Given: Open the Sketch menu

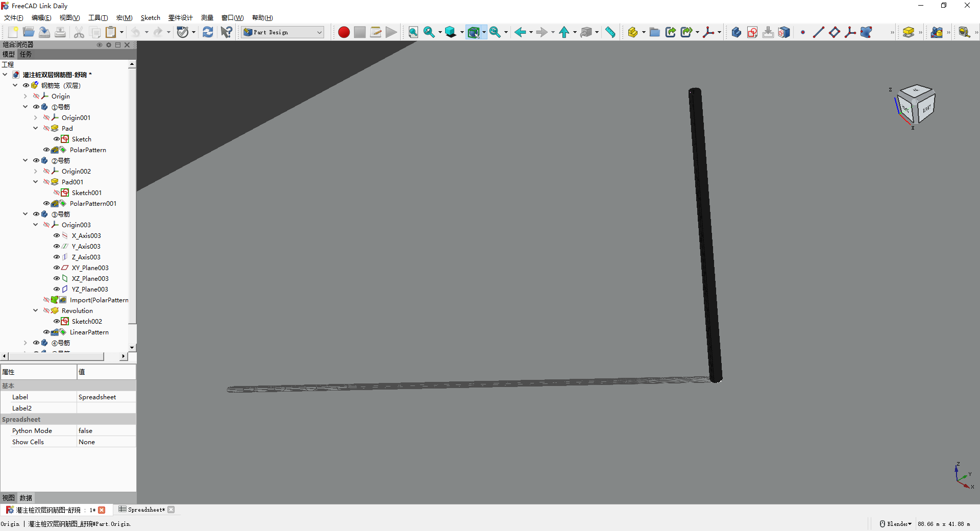Looking at the screenshot, I should pos(150,18).
